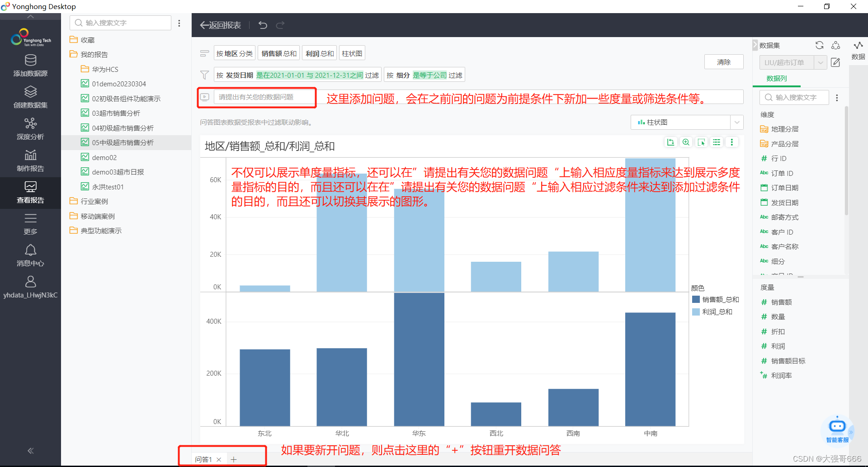Select the 查看报告 (view report) sidebar item
The image size is (868, 467).
pos(30,193)
